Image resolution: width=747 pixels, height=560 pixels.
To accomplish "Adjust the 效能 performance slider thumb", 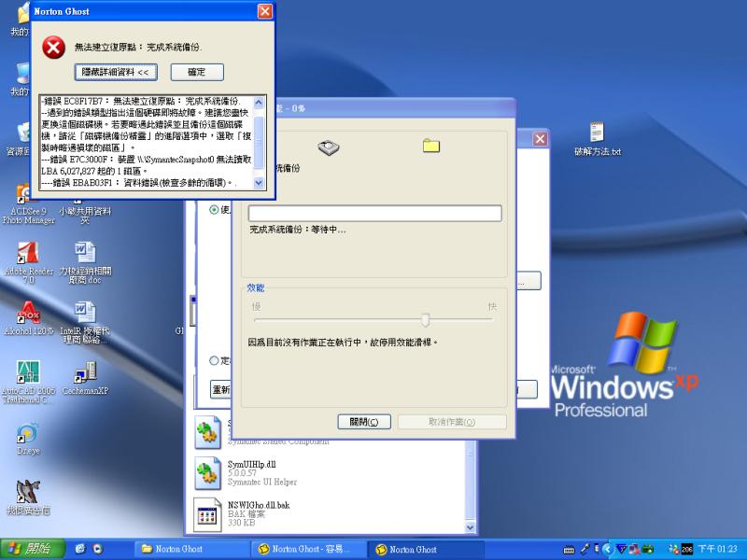I will [426, 320].
